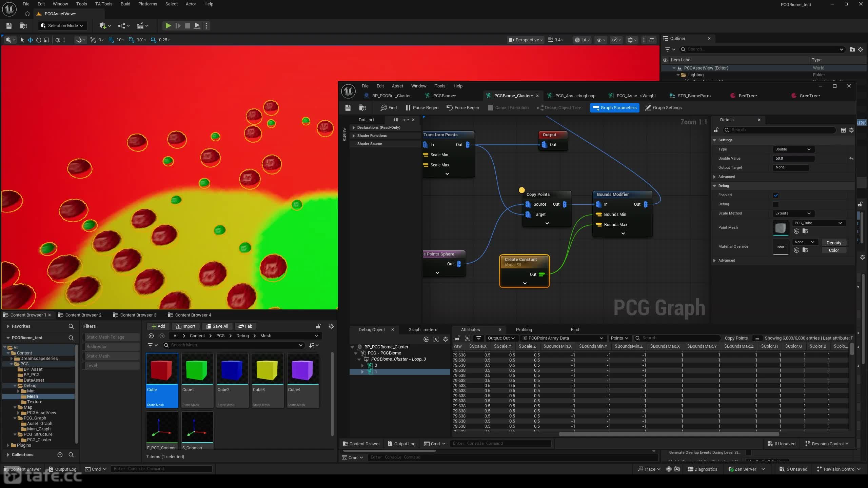This screenshot has width=868, height=488.
Task: Open Find in the PCG graph toolbar
Action: 389,108
